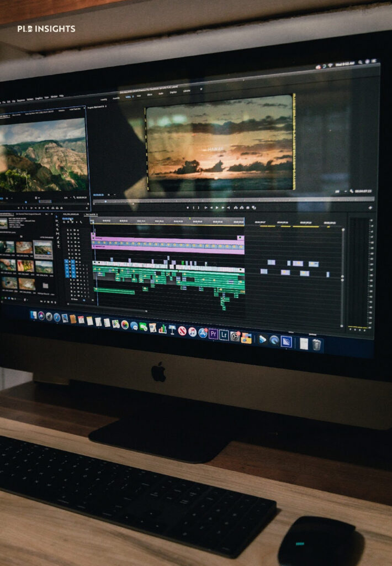Image resolution: width=392 pixels, height=566 pixels.
Task: Click the Source monitor canyon preview image
Action: [43, 155]
